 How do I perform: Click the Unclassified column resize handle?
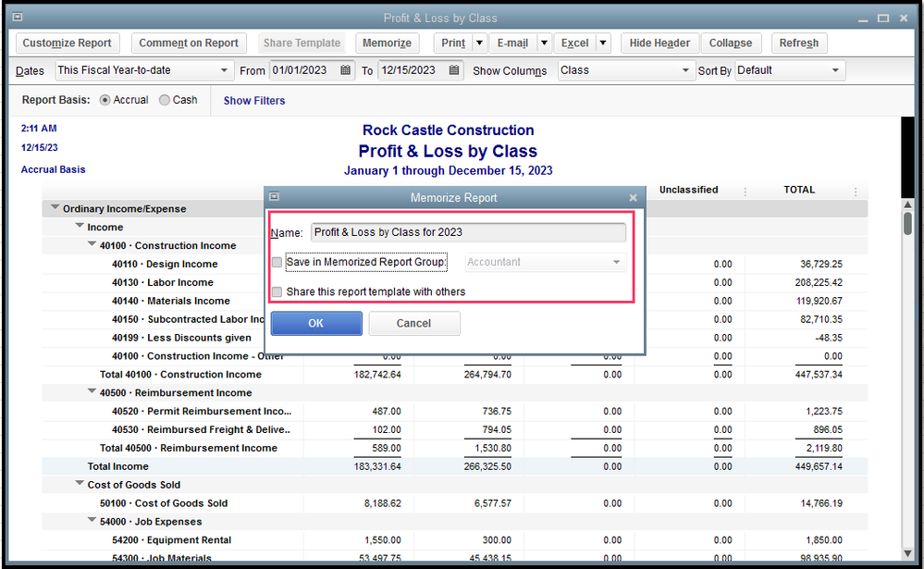tap(745, 192)
